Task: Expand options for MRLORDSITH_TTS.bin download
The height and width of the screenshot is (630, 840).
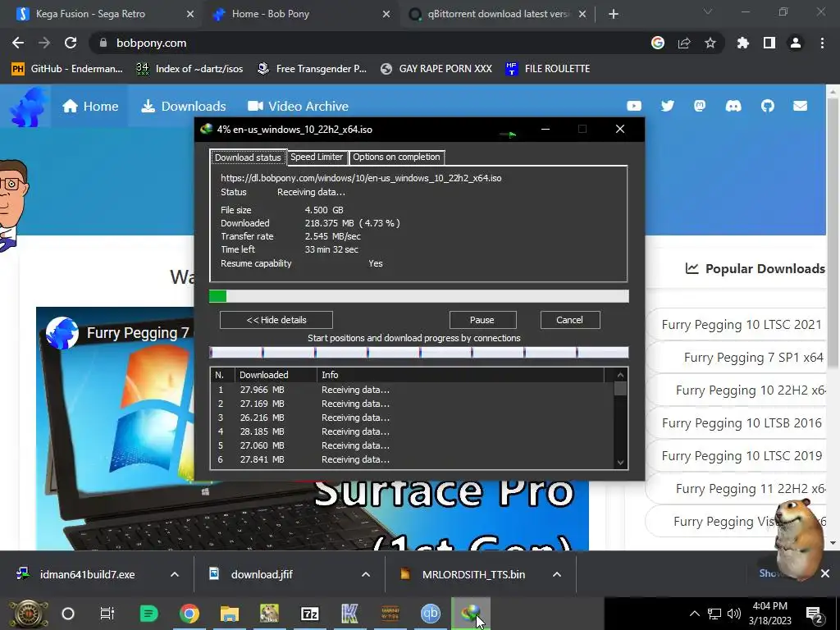Action: pyautogui.click(x=557, y=574)
